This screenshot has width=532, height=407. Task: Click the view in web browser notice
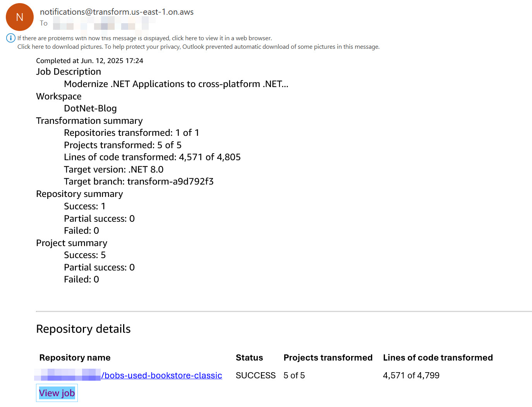pos(145,38)
